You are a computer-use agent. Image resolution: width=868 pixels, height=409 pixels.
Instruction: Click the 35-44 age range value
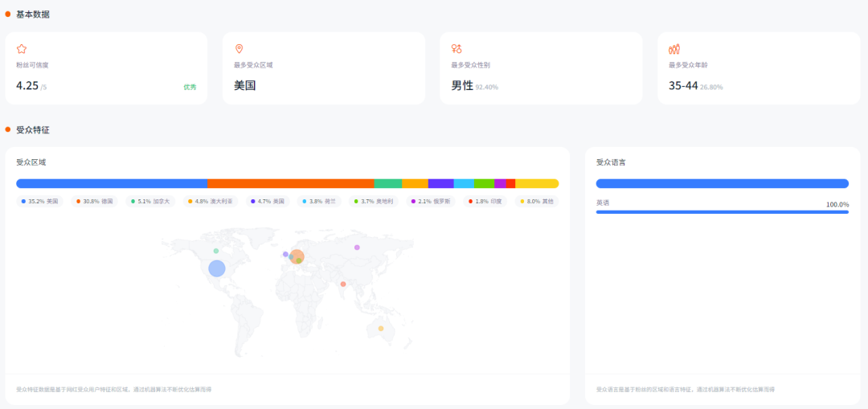point(683,86)
